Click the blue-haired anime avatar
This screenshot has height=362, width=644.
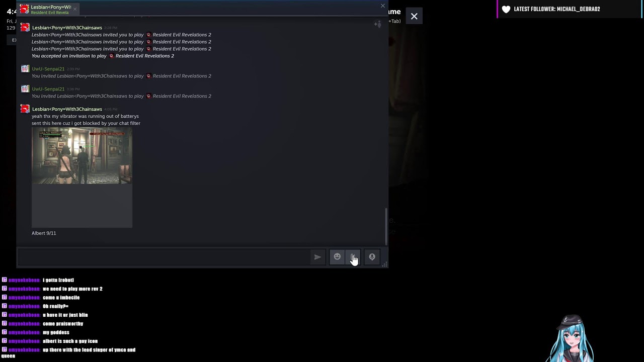tap(572, 339)
